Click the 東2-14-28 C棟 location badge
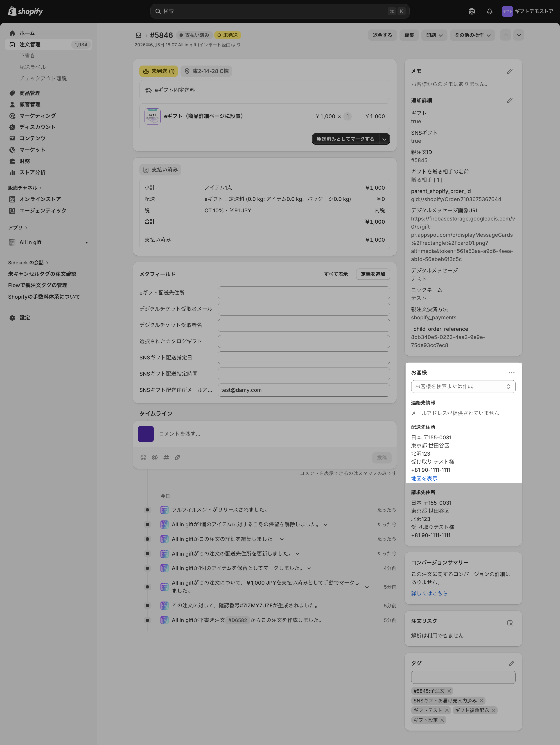The image size is (560, 745). click(x=206, y=71)
